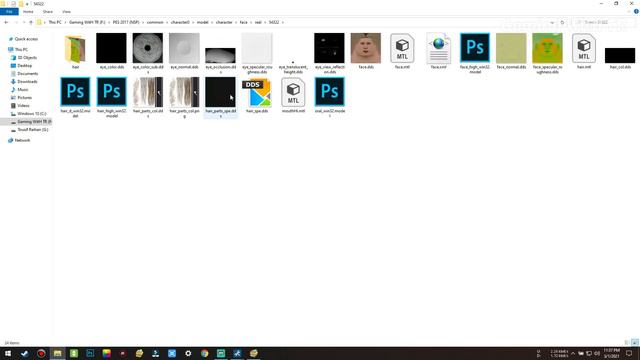Open Documents in sidebar

coord(27,73)
